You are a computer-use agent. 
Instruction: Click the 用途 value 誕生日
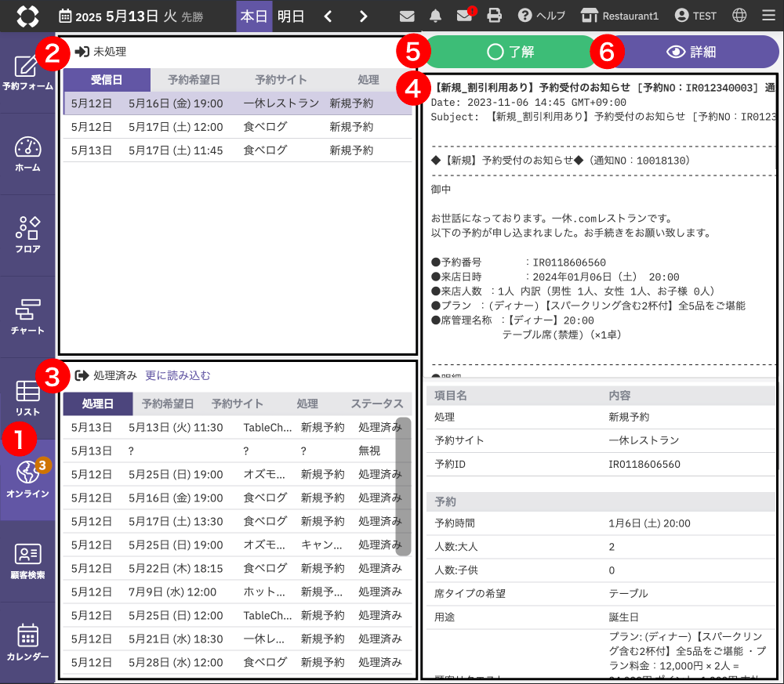point(623,617)
